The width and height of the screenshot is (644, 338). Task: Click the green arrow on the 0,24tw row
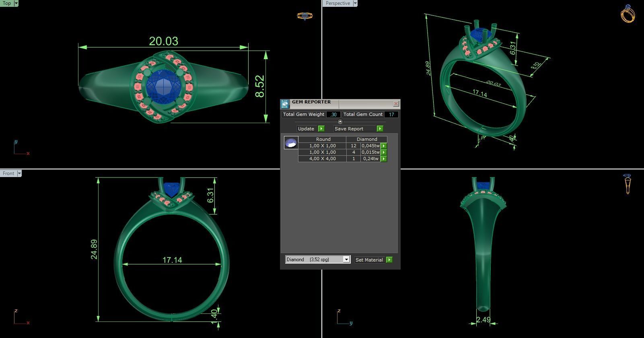[x=384, y=159]
